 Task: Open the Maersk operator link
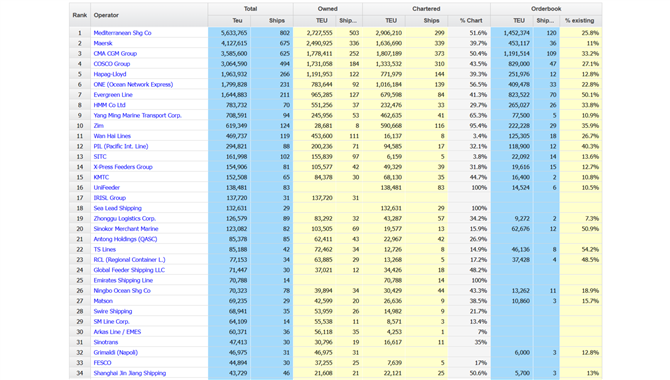pos(103,43)
